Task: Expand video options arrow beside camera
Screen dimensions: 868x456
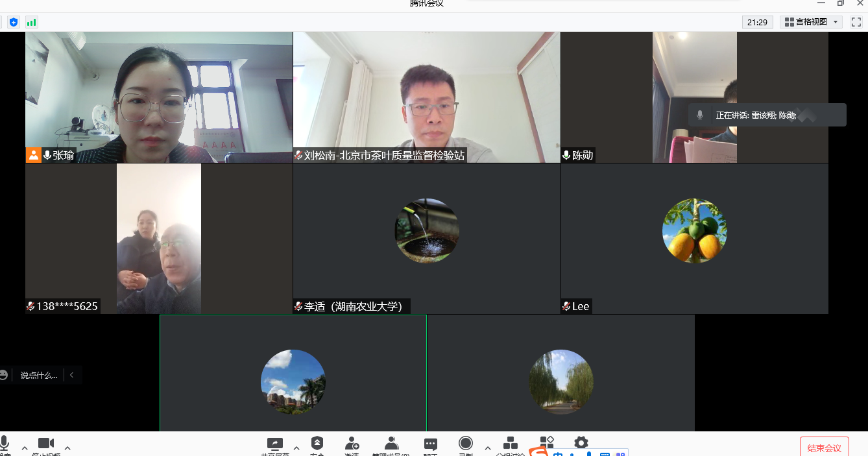Action: (x=67, y=448)
